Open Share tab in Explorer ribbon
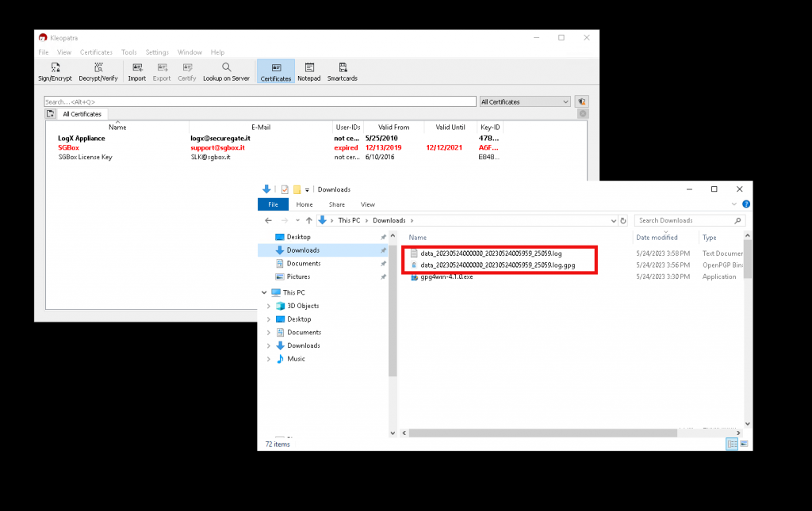The width and height of the screenshot is (812, 511). tap(336, 204)
